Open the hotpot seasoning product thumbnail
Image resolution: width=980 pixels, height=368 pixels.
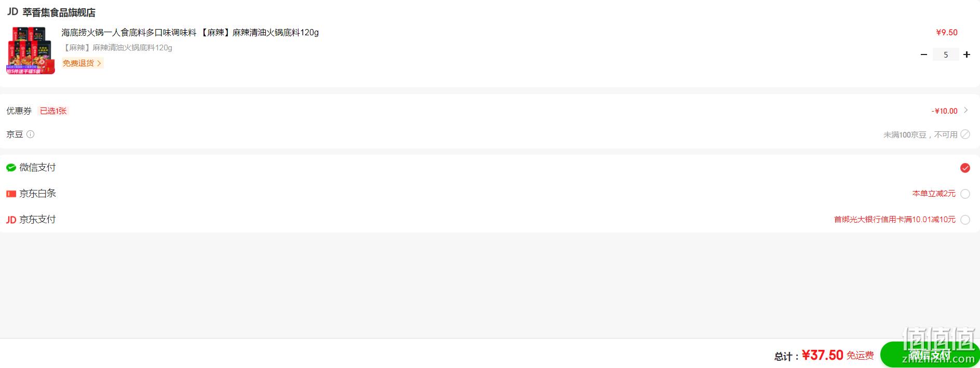coord(31,50)
